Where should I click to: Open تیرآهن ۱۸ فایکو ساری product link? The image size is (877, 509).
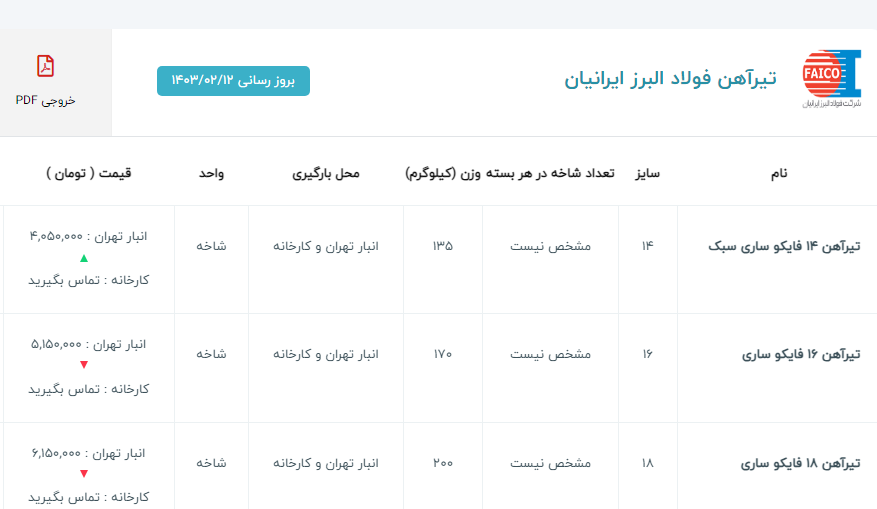click(x=801, y=463)
